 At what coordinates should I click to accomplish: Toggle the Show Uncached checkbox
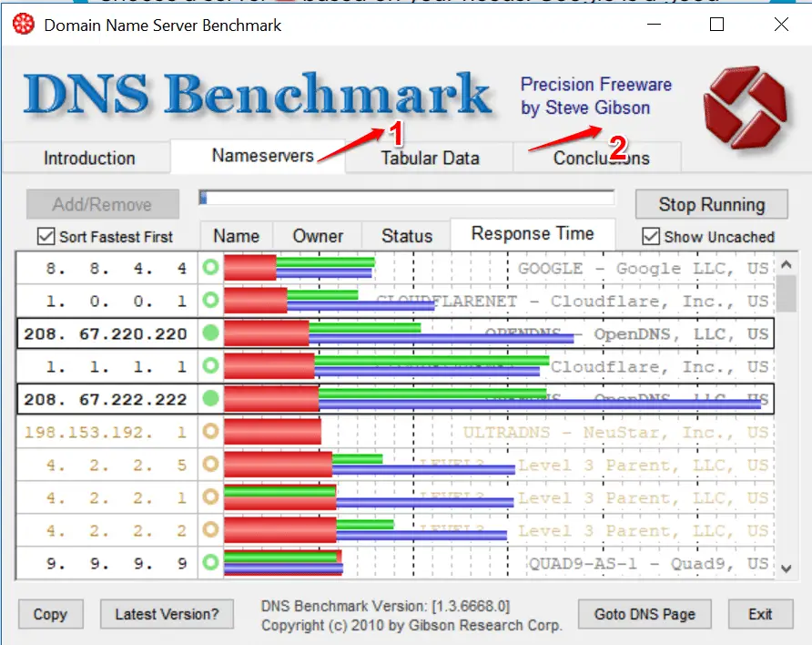(651, 237)
